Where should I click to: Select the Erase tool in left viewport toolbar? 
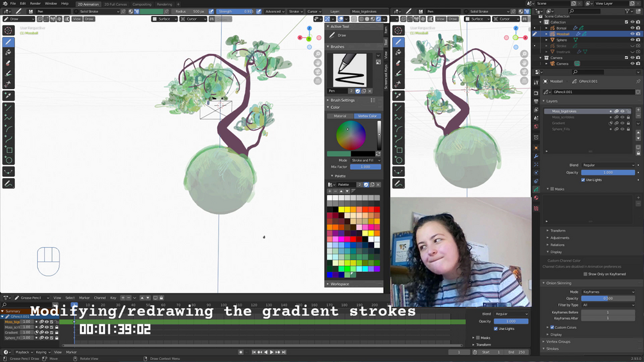(x=8, y=63)
